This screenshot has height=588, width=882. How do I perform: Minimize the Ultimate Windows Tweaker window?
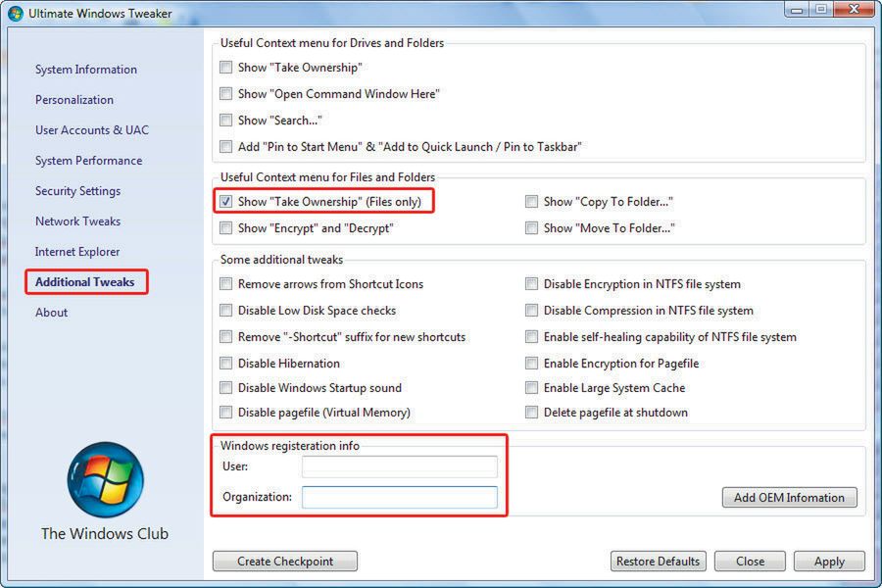pyautogui.click(x=796, y=9)
